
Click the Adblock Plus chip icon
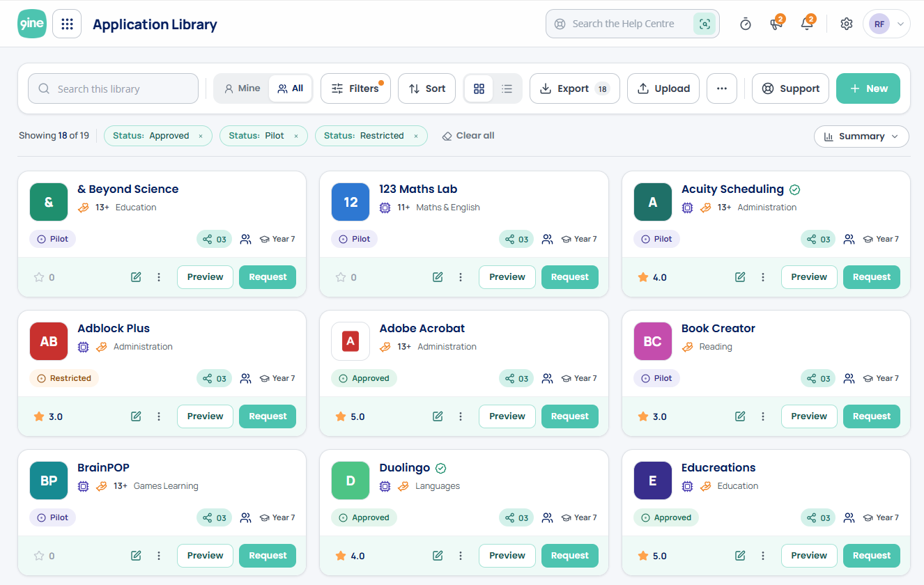coord(83,347)
